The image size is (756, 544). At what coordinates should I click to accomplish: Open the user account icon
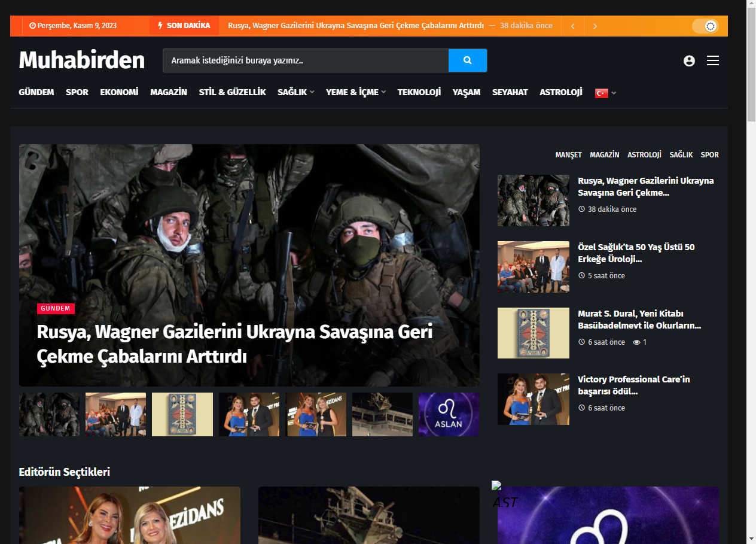[689, 60]
